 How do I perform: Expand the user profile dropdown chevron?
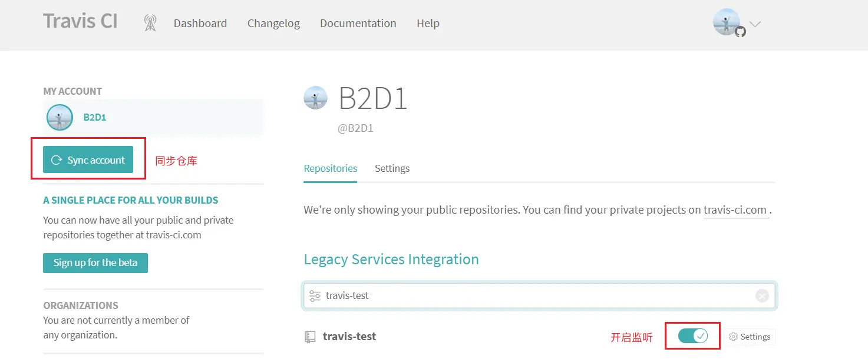[755, 24]
